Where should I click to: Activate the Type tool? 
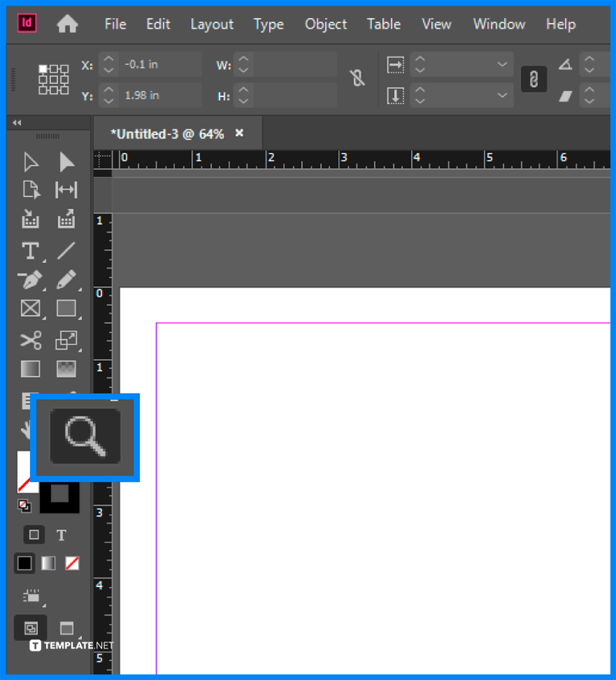[31, 250]
